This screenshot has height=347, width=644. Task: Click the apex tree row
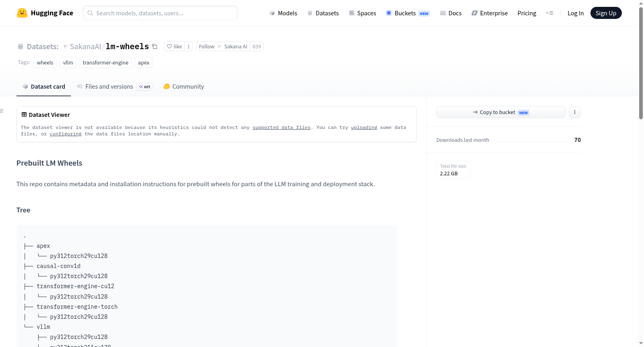(43, 246)
